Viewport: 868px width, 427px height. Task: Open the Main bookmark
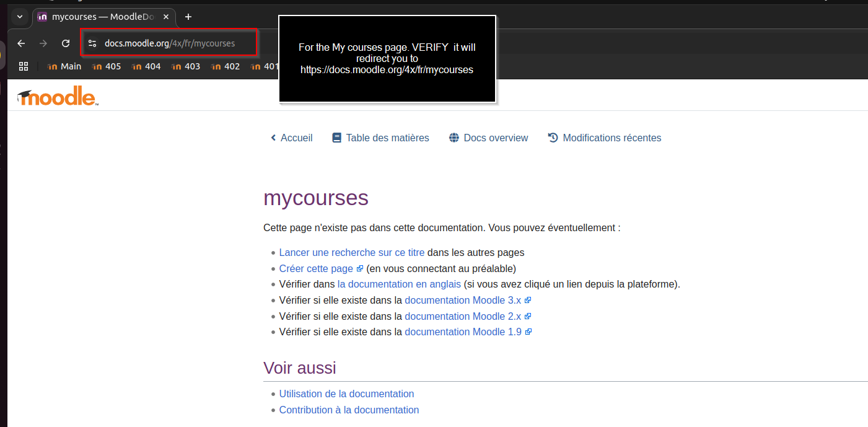click(64, 66)
